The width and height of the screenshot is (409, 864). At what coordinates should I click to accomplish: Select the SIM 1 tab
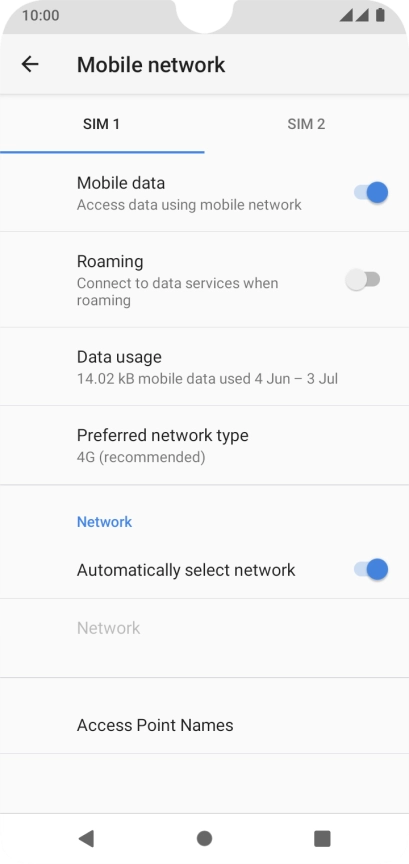tap(102, 124)
